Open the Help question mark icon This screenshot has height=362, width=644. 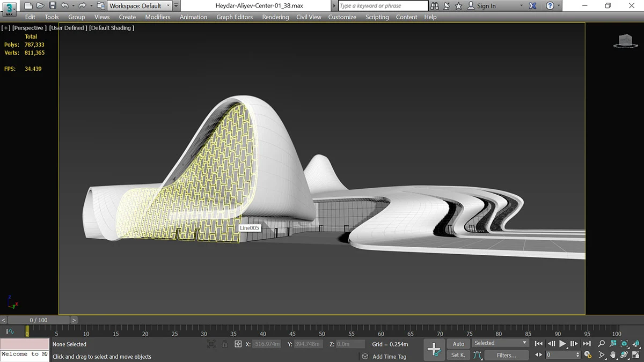550,6
